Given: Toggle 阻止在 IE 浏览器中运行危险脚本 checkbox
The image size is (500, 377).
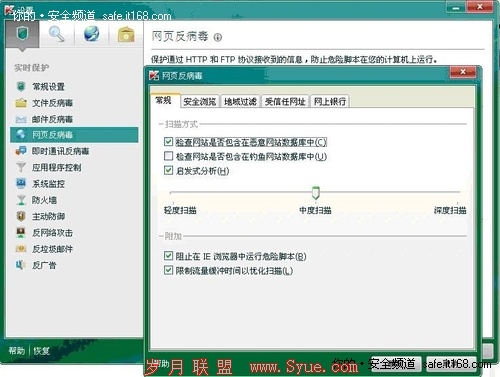Looking at the screenshot, I should 168,256.
